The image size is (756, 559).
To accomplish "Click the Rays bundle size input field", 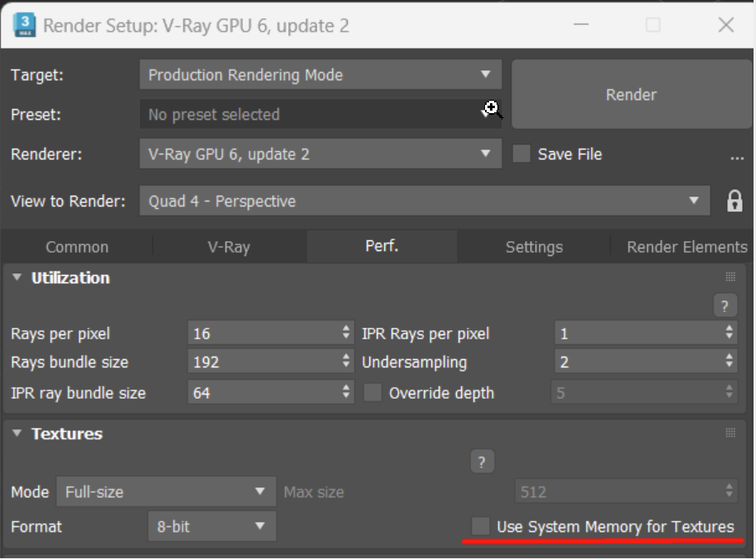I will (x=263, y=362).
